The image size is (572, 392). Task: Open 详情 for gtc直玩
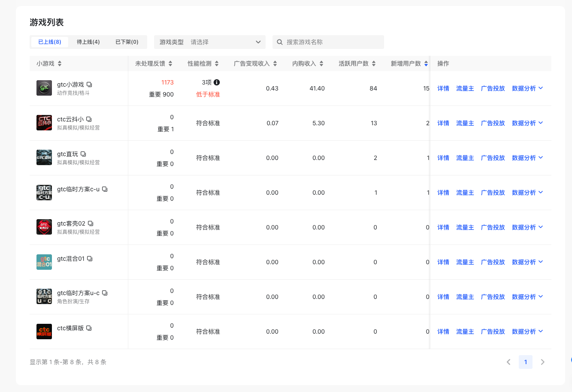[x=443, y=158]
